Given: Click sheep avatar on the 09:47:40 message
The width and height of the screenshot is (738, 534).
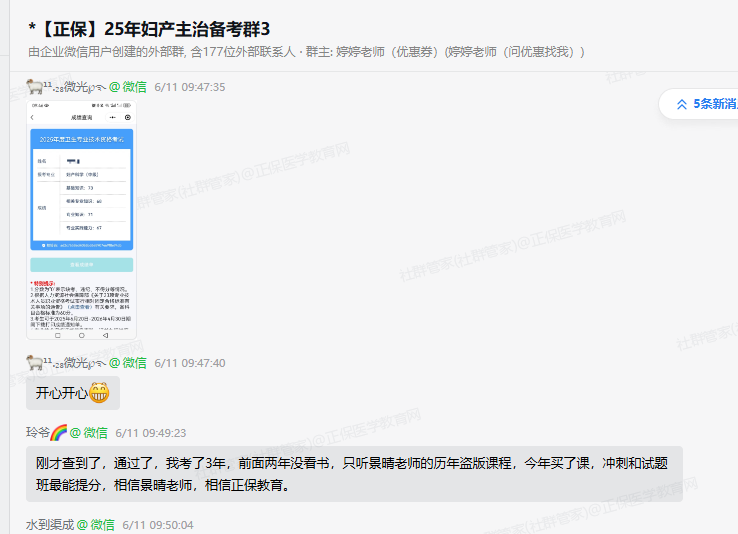Looking at the screenshot, I should 34,362.
